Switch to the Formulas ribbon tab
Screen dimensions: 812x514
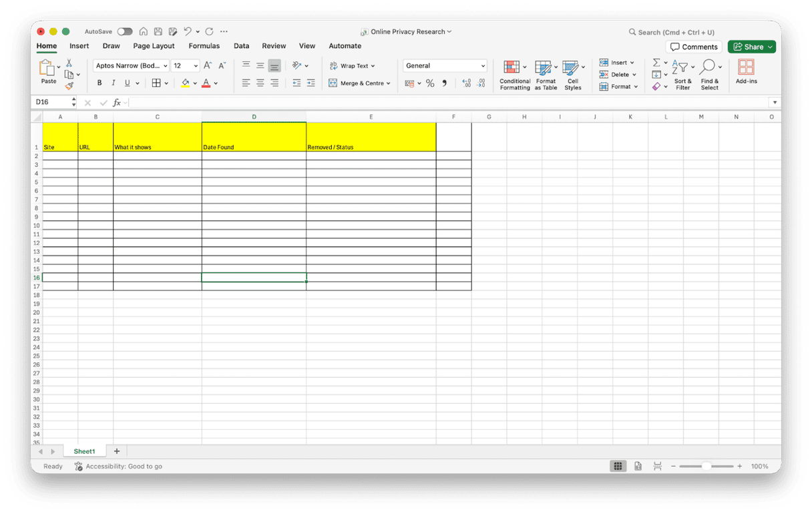pyautogui.click(x=204, y=46)
